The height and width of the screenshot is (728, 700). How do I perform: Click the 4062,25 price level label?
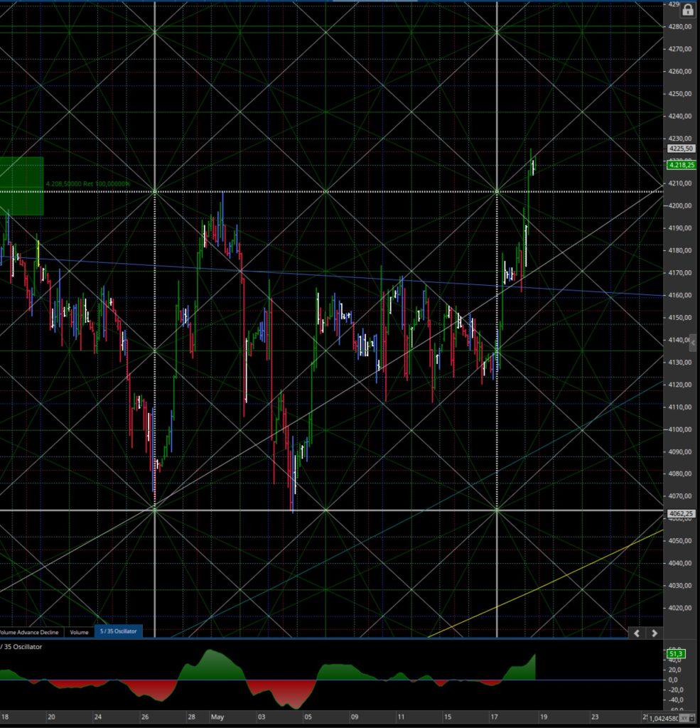(x=681, y=513)
